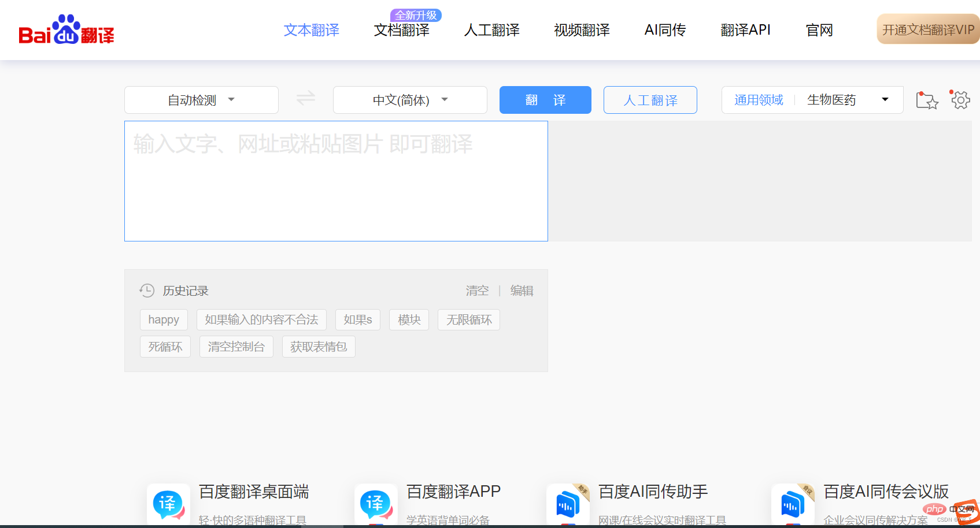Open the favorites folder star icon
The image size is (980, 528).
tap(927, 101)
